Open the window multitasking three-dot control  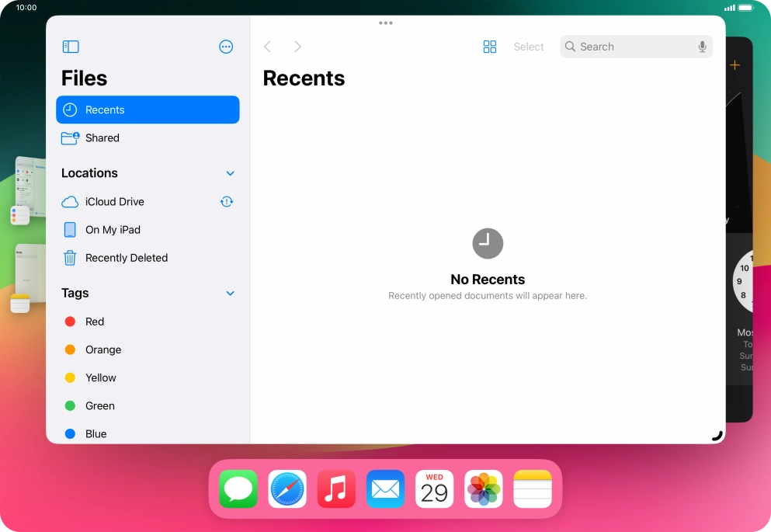pyautogui.click(x=385, y=23)
